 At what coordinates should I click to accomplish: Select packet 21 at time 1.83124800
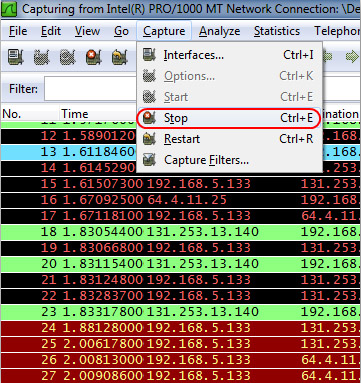coord(180,280)
